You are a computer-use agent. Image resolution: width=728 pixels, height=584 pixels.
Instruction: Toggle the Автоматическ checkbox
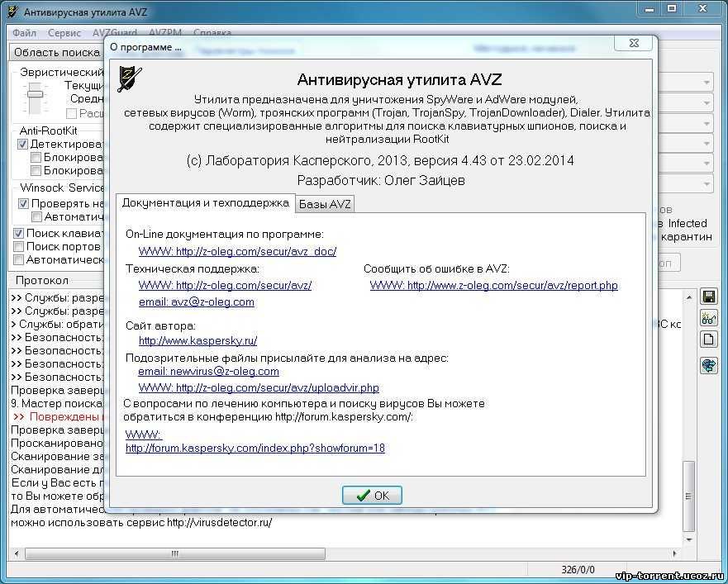point(18,260)
